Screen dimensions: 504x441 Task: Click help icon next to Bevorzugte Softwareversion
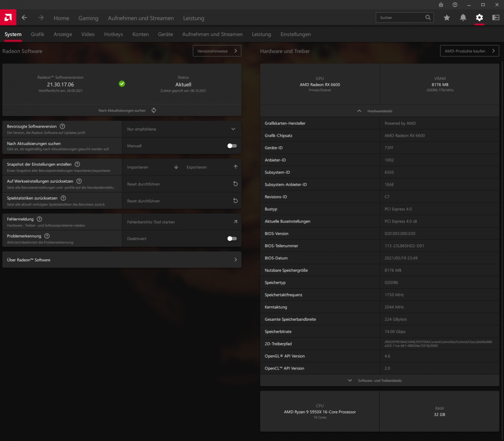[62, 126]
